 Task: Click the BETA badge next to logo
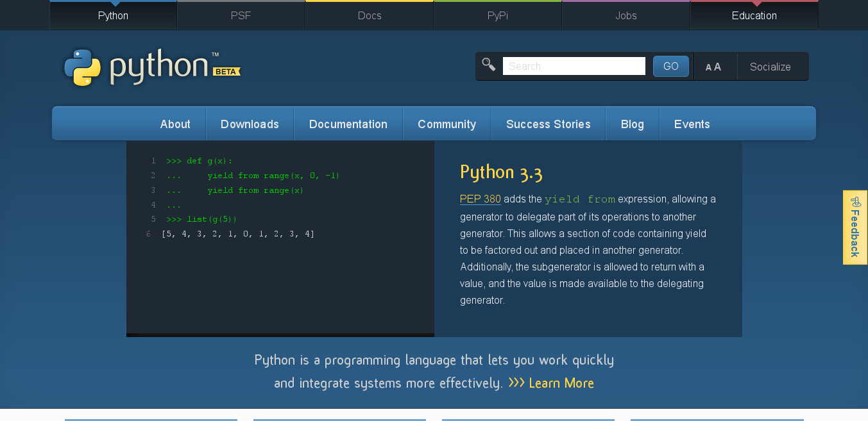point(226,71)
